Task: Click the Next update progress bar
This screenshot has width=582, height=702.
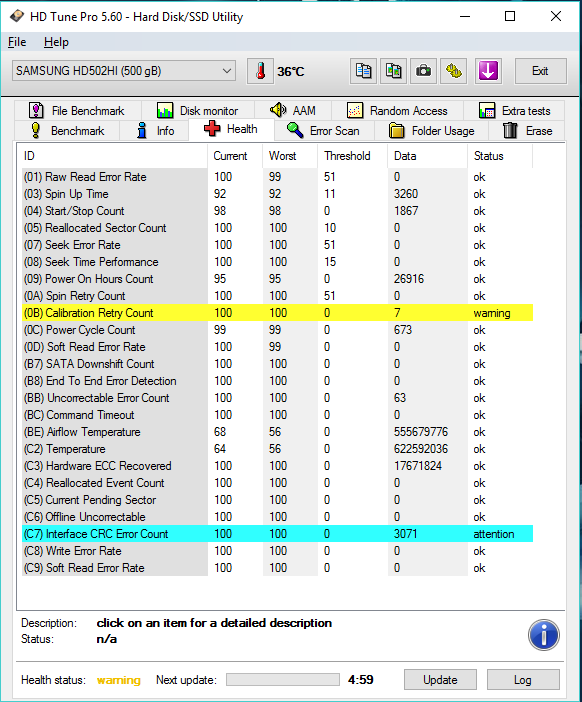Action: [282, 680]
